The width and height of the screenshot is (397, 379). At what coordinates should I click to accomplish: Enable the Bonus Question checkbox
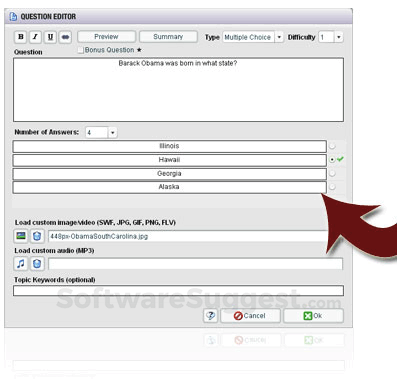tap(80, 50)
